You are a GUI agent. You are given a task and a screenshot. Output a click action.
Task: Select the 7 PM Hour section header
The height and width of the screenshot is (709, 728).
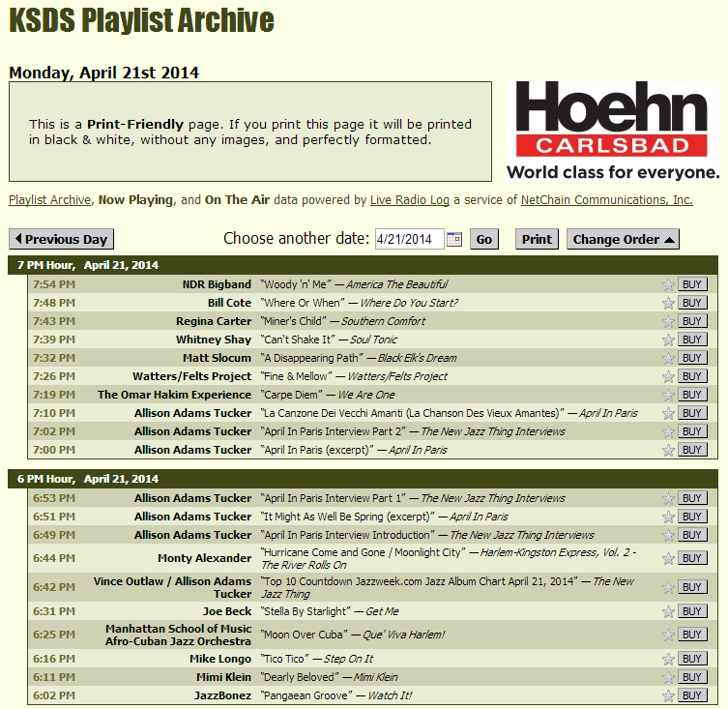pyautogui.click(x=364, y=265)
